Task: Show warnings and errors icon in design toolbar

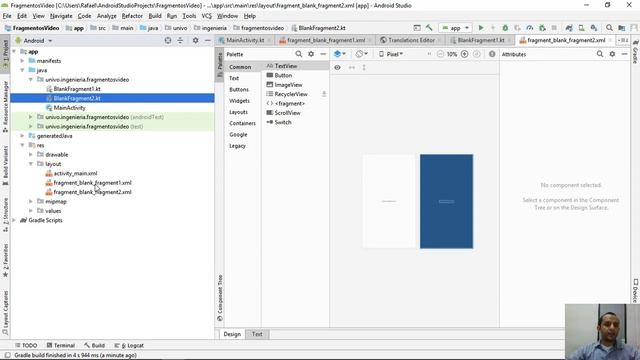Action: point(492,54)
